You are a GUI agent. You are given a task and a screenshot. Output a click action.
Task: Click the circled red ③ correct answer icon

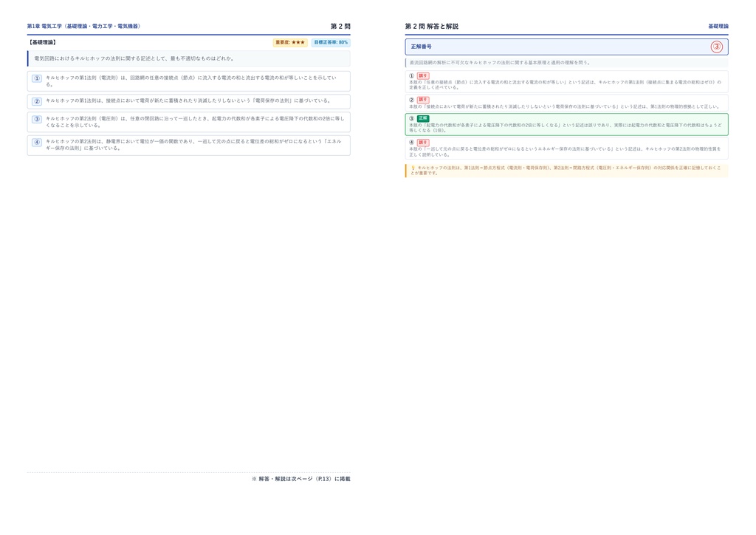point(716,47)
